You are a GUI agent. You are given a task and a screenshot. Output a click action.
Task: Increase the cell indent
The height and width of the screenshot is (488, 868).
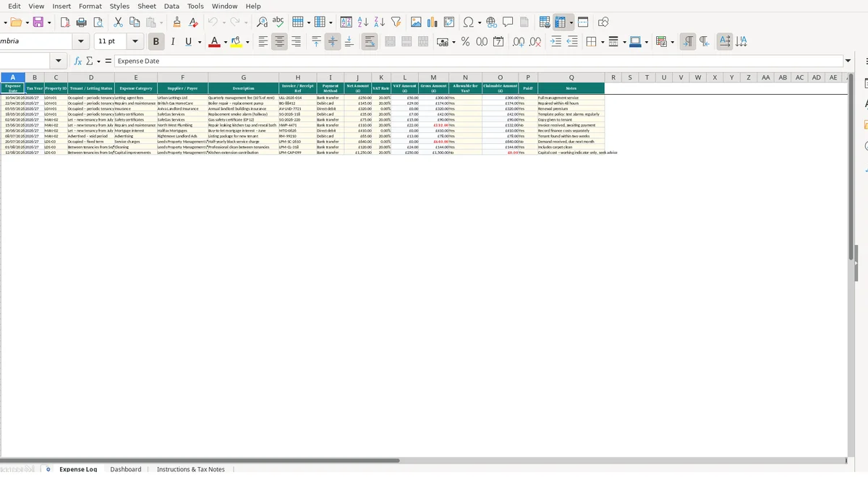click(556, 42)
